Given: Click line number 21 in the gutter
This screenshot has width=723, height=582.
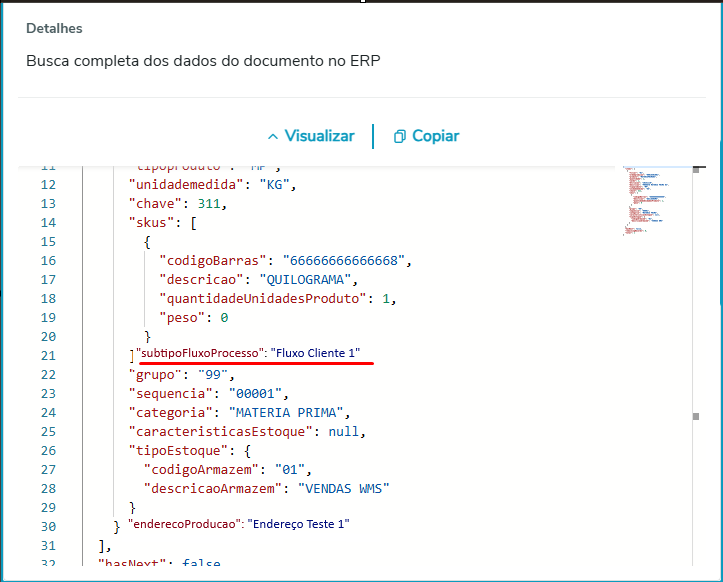Looking at the screenshot, I should coord(48,356).
